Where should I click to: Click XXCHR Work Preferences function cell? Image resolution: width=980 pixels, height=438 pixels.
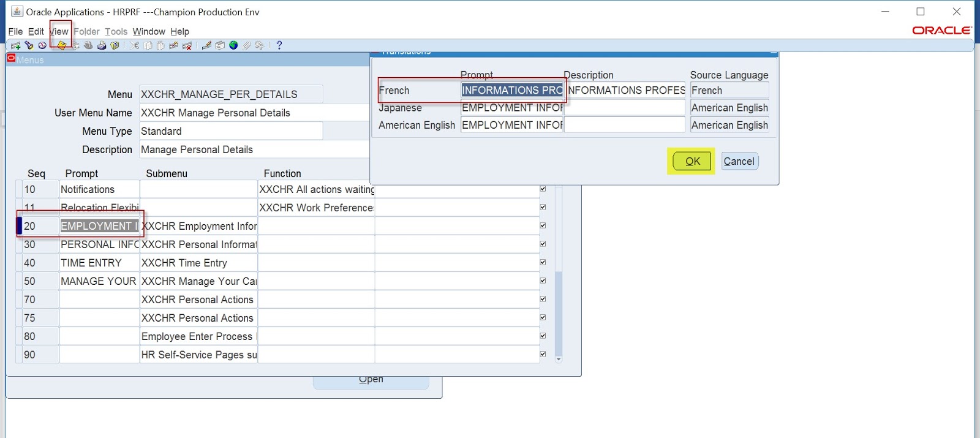316,208
